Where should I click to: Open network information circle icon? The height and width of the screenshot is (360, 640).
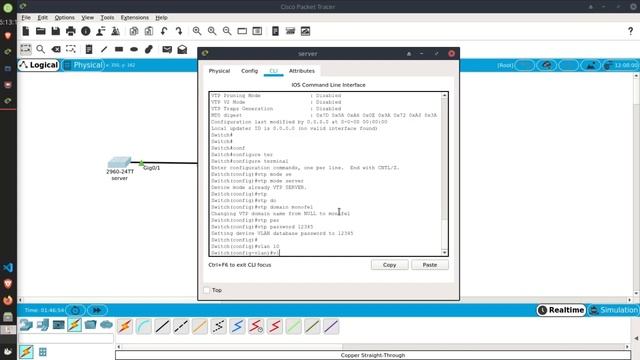(86, 31)
